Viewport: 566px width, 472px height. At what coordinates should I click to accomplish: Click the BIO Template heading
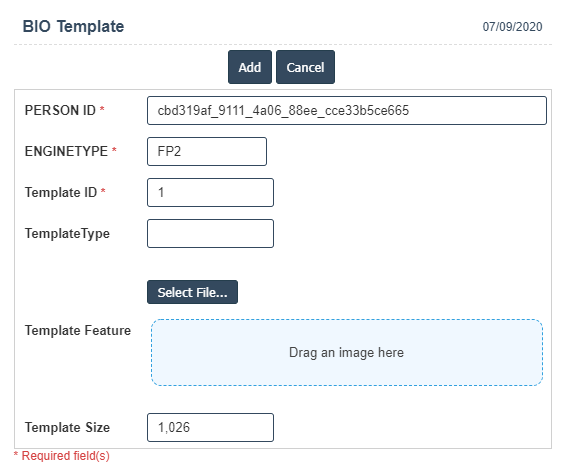coord(73,26)
